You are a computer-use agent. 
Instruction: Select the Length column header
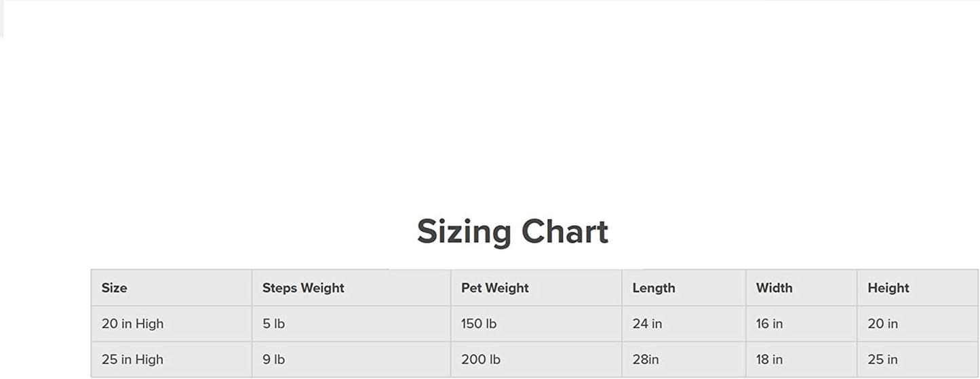653,287
